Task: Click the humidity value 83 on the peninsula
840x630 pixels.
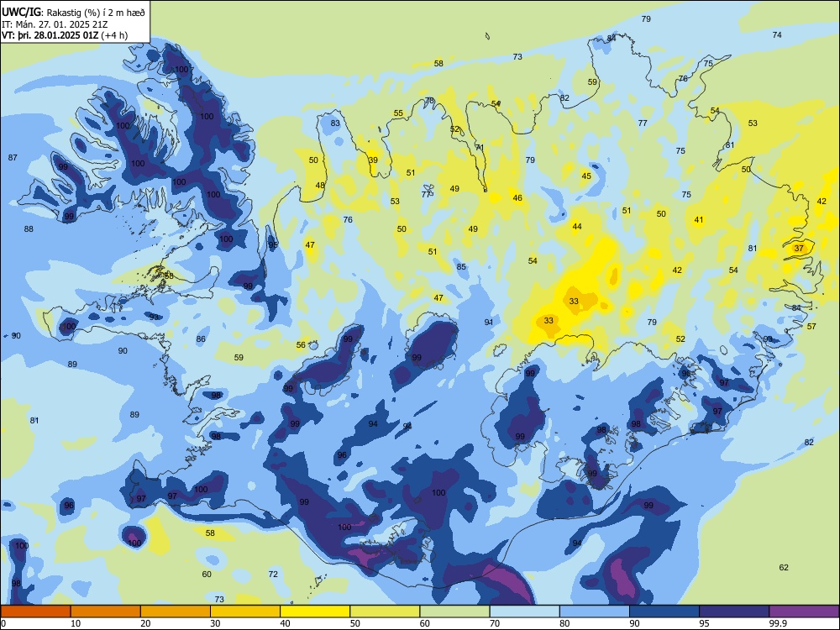Action: pyautogui.click(x=335, y=123)
